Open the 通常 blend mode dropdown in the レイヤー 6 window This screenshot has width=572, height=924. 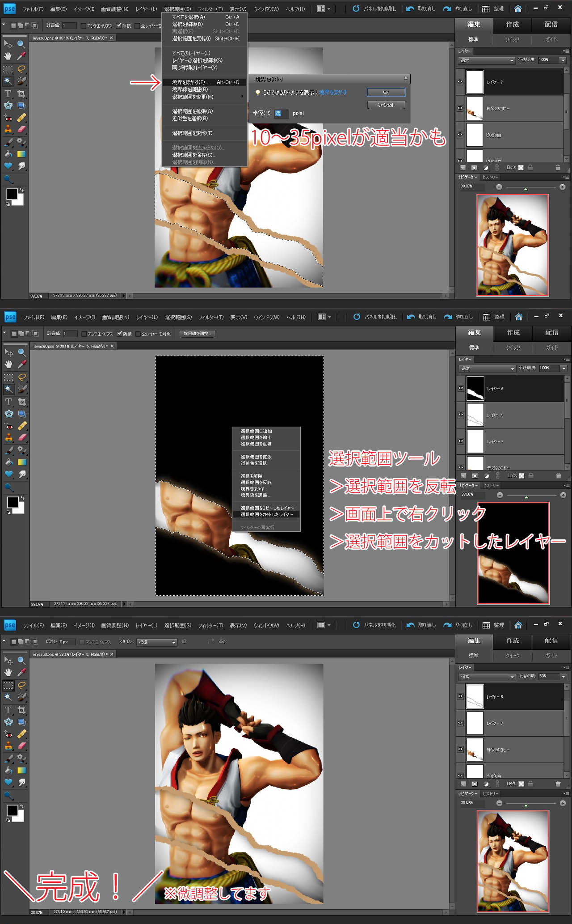pos(488,369)
